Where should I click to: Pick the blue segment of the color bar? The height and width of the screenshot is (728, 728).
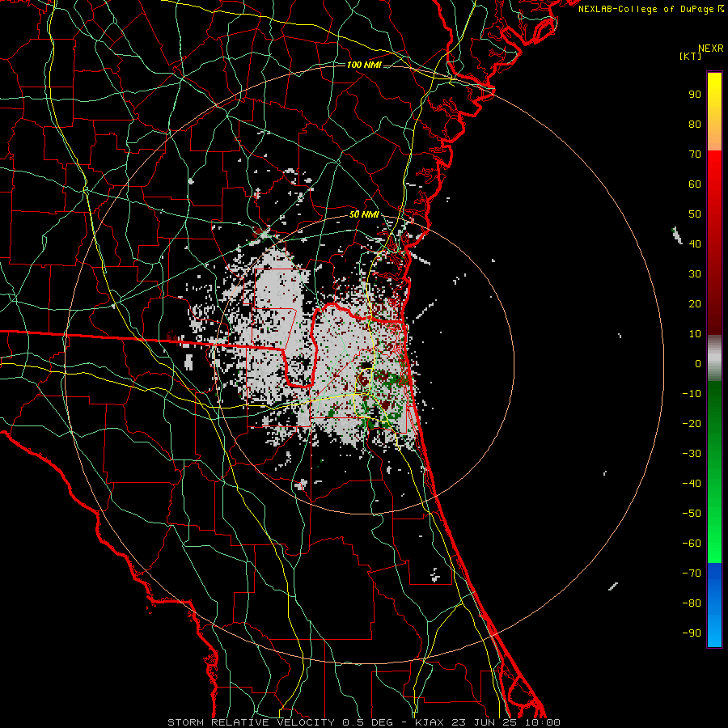coord(714,605)
